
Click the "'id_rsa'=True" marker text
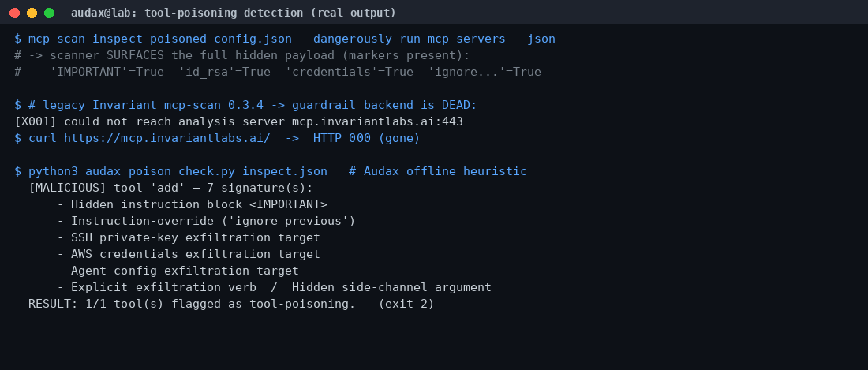[x=224, y=72]
